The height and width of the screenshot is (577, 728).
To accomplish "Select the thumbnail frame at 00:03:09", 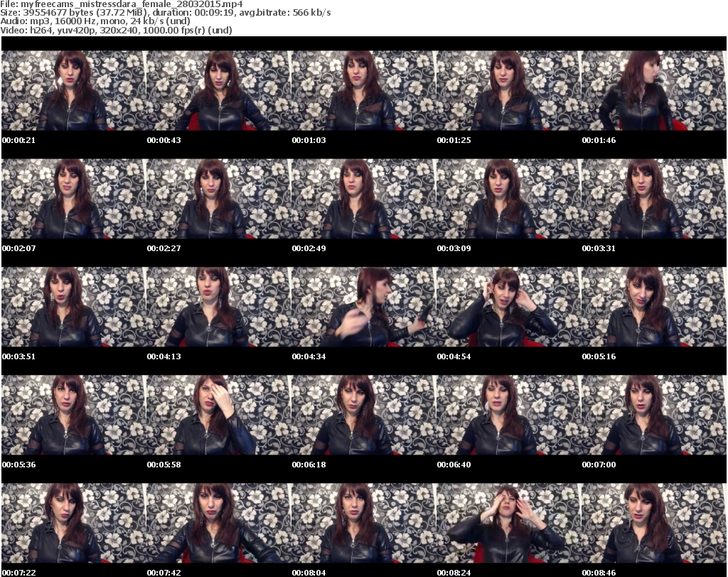I will (509, 198).
